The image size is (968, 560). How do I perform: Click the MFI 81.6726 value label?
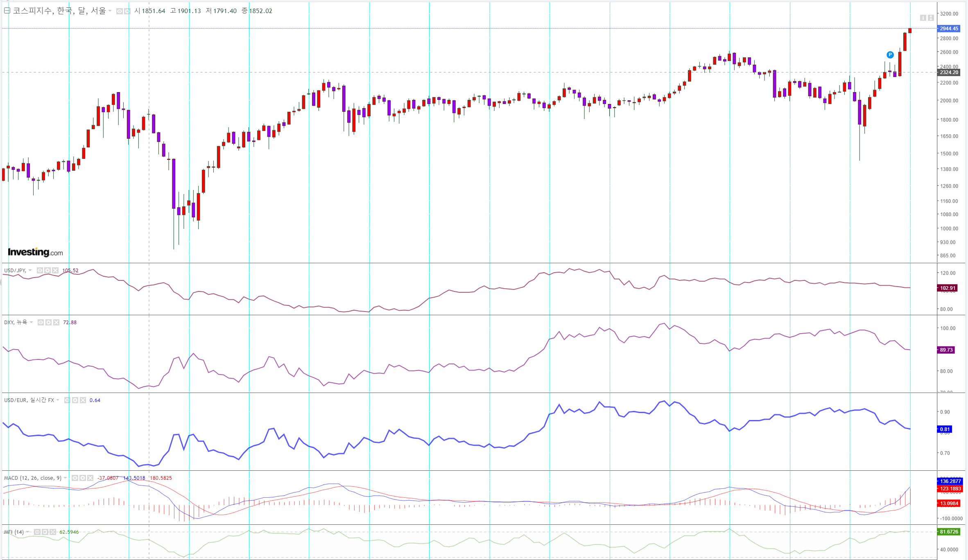point(948,532)
